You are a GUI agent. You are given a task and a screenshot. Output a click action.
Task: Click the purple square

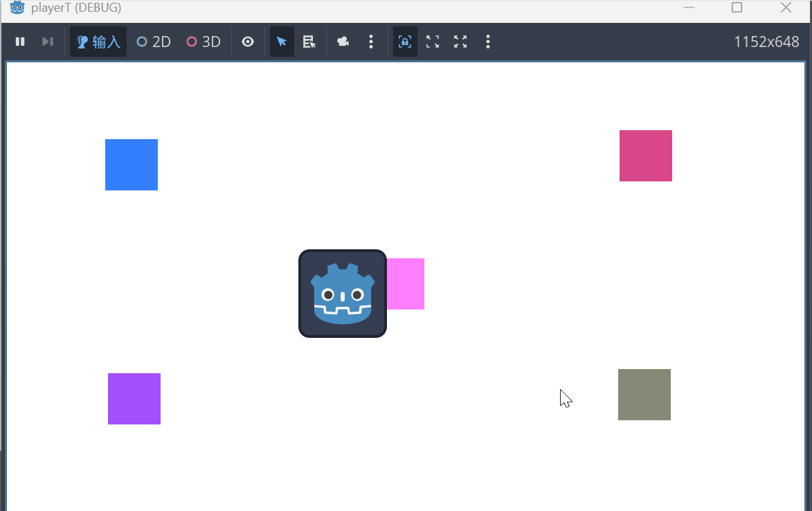tap(134, 399)
